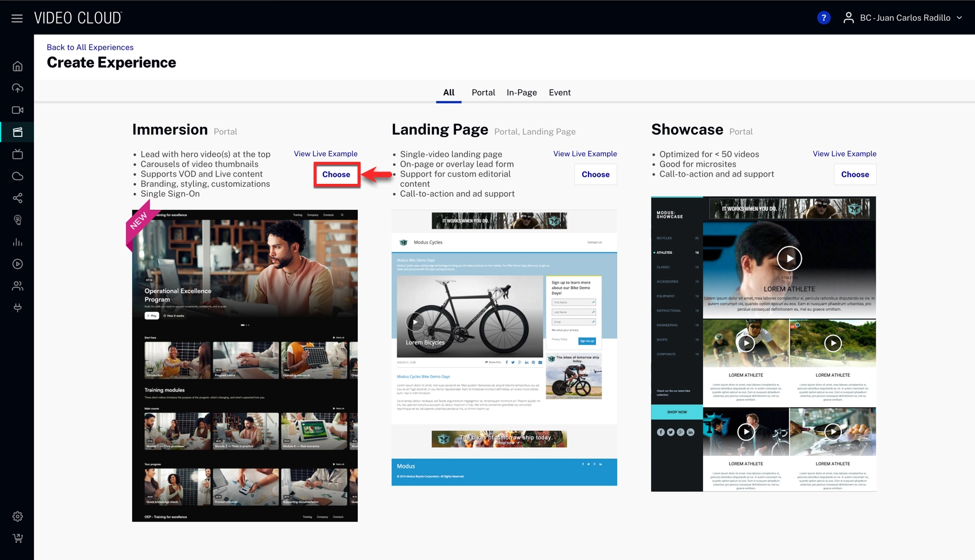Open the cloud Upload module icon

click(x=17, y=89)
